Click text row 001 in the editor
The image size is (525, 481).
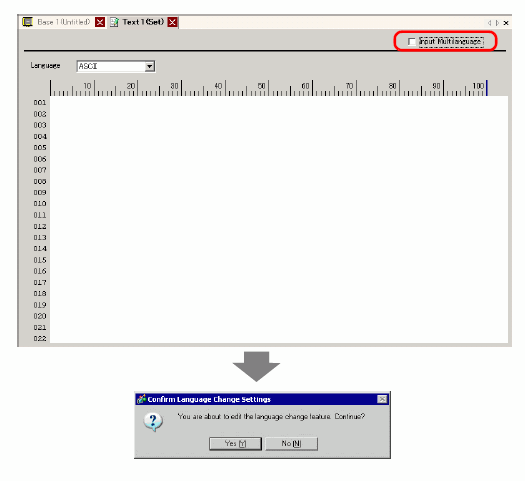coord(279,102)
